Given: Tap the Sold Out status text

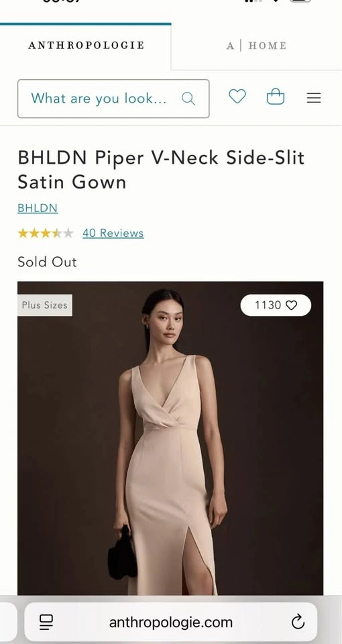Looking at the screenshot, I should pyautogui.click(x=47, y=262).
